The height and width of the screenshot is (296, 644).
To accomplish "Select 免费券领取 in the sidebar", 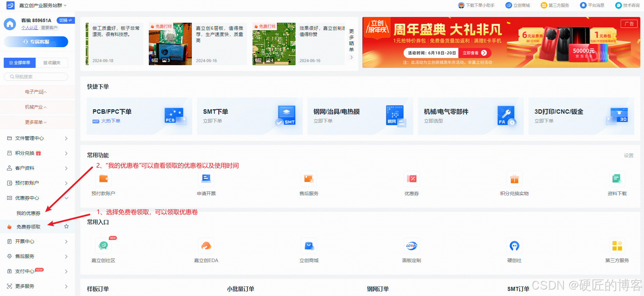I will click(28, 227).
